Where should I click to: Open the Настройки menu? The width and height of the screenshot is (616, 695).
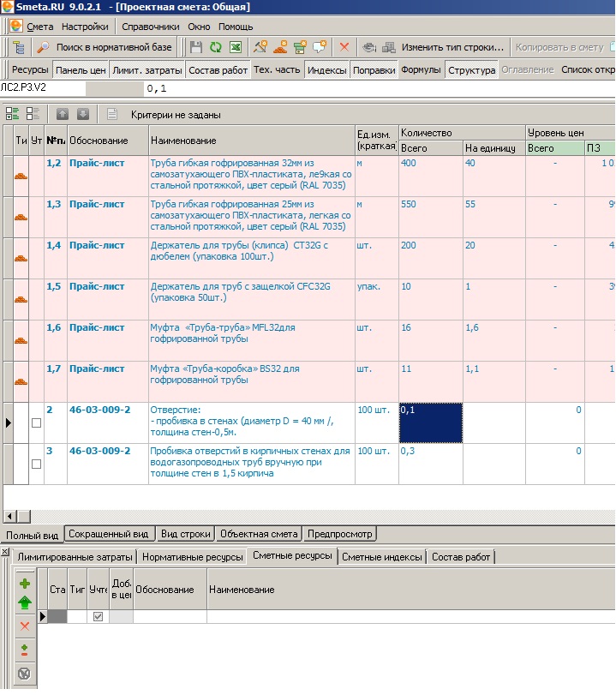click(85, 27)
